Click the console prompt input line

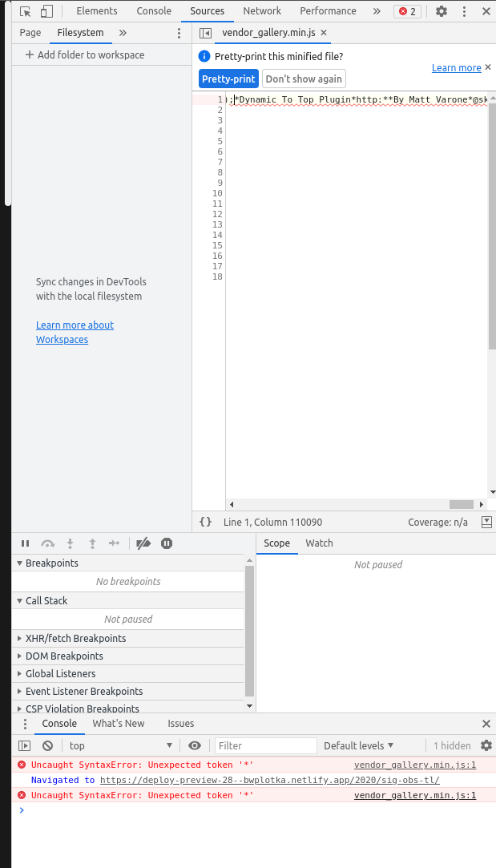(253, 810)
